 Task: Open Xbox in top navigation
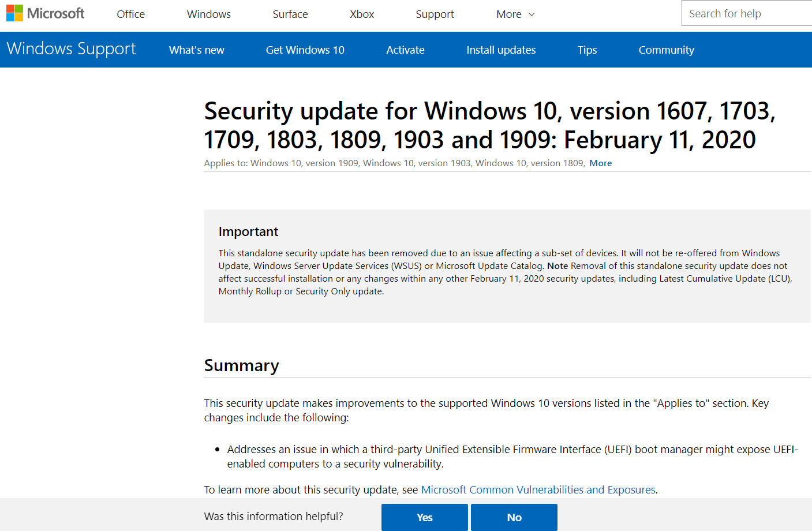point(362,14)
